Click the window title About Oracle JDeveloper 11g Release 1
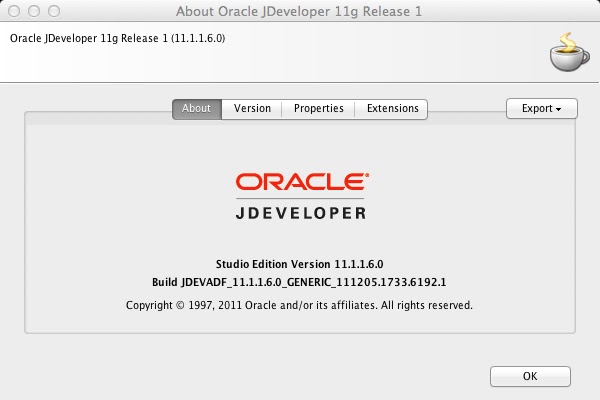600x400 pixels. [299, 11]
